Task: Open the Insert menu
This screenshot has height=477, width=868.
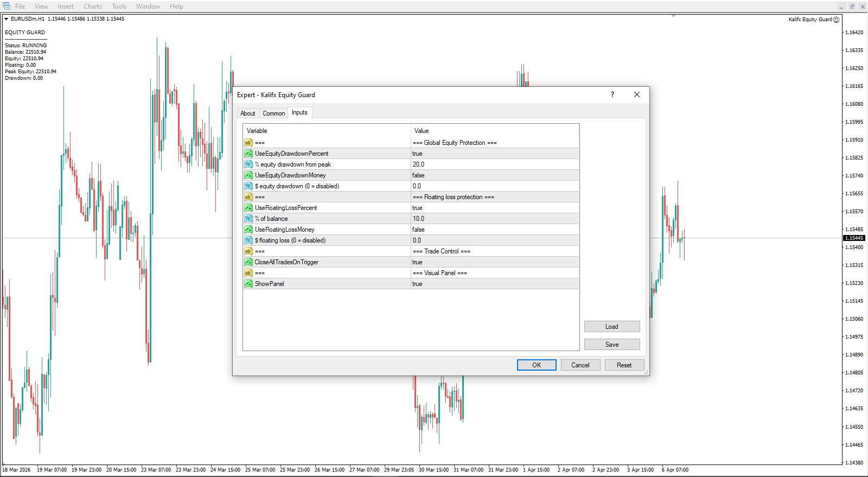Action: pos(66,7)
